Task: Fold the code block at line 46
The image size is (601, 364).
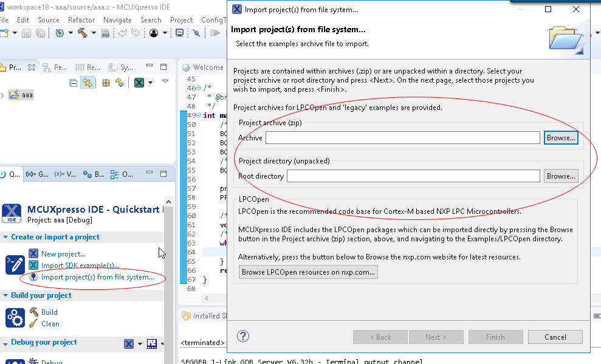Action: 199,88
